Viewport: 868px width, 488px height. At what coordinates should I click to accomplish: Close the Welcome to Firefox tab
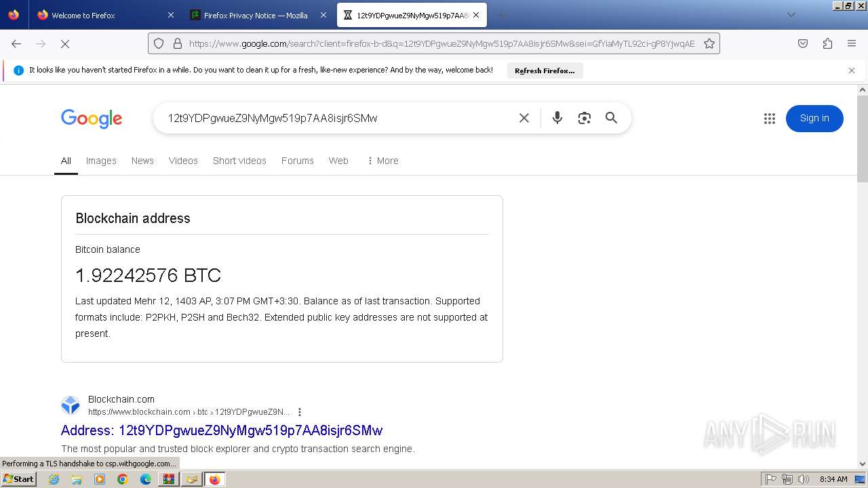[x=171, y=15]
